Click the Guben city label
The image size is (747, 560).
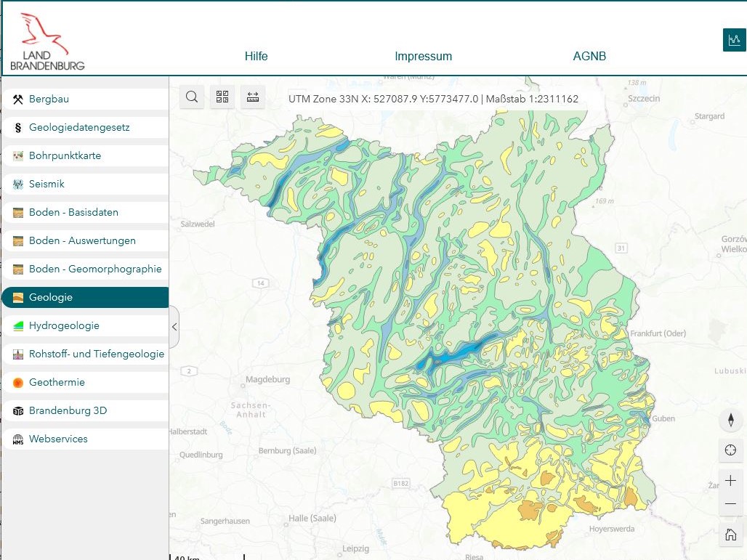tap(663, 418)
